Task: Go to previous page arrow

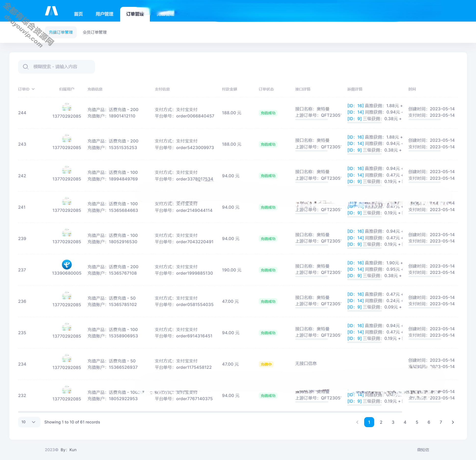Action: 357,422
